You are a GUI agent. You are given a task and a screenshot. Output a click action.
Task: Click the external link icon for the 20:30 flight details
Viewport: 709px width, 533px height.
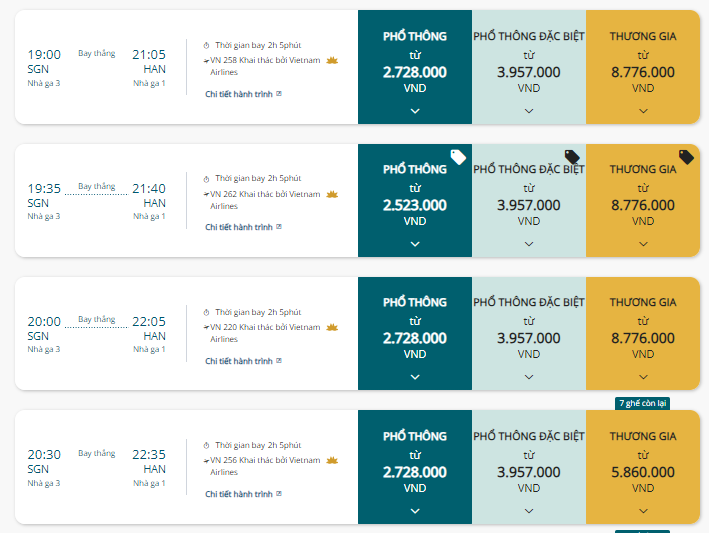click(279, 494)
